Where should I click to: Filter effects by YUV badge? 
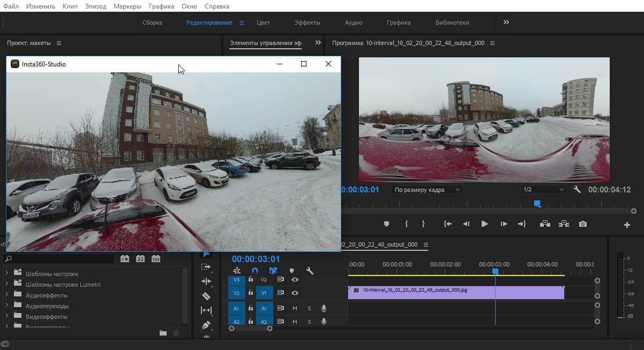(x=156, y=259)
